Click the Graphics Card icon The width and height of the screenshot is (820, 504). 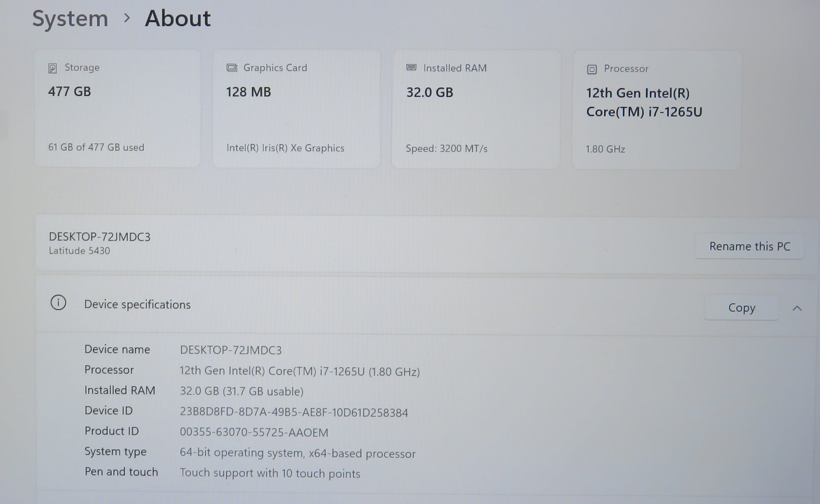pyautogui.click(x=232, y=68)
